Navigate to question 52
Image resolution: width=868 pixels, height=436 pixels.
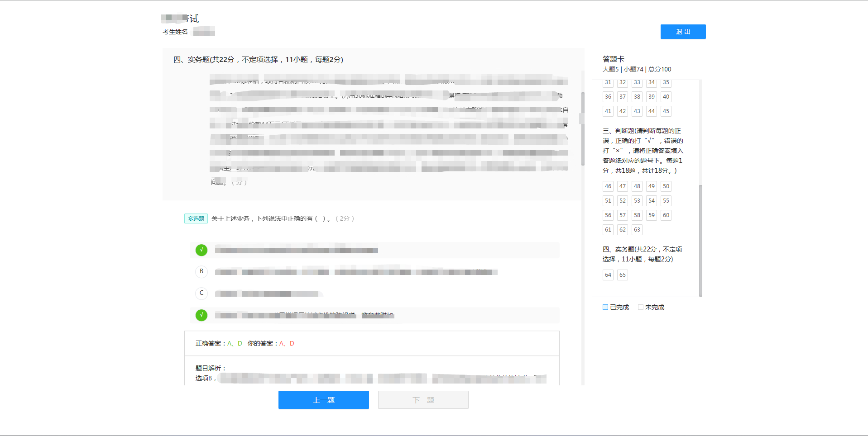(623, 201)
